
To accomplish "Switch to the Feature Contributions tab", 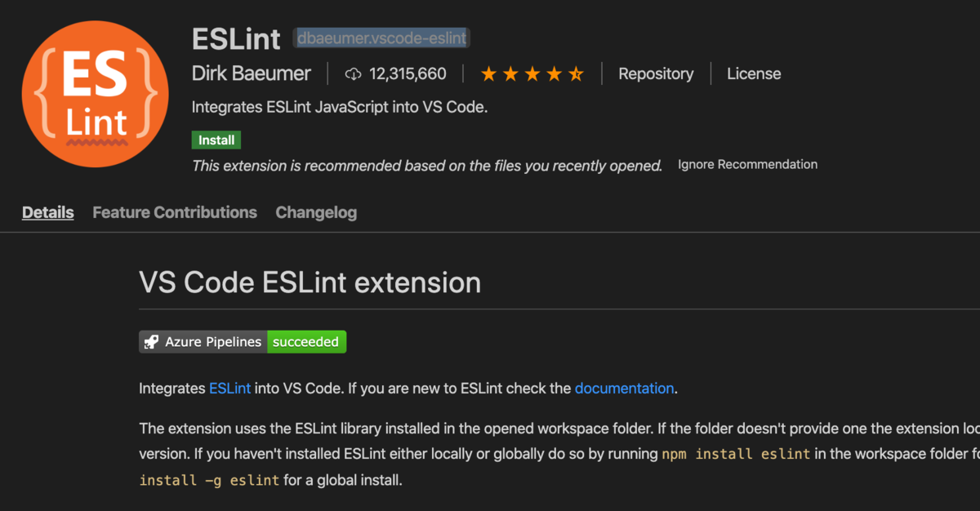I will pyautogui.click(x=174, y=212).
